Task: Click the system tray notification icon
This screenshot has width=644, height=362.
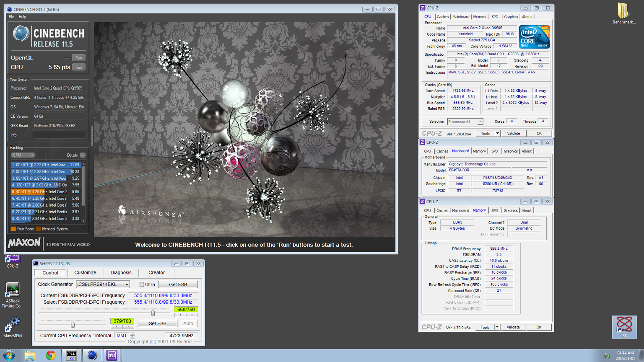Action: pyautogui.click(x=607, y=356)
